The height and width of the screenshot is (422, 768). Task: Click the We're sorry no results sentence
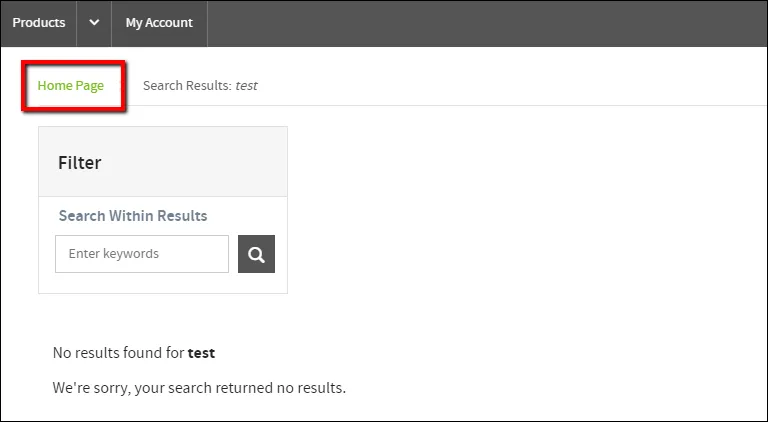[199, 388]
